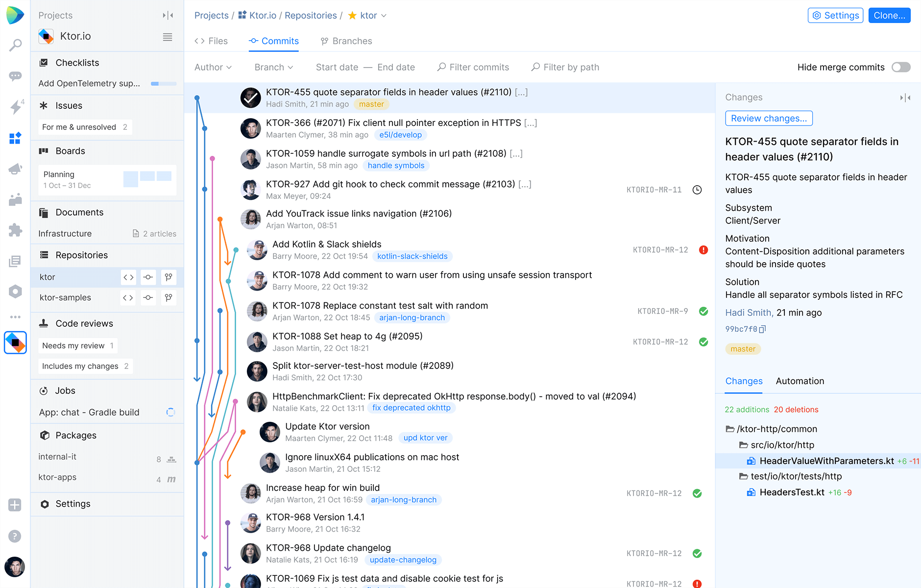The width and height of the screenshot is (921, 588).
Task: Switch to the Branches tab
Action: coord(346,41)
